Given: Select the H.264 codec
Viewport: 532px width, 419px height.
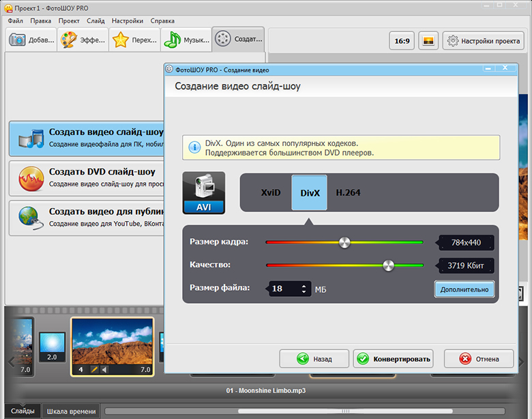Looking at the screenshot, I should pos(348,192).
